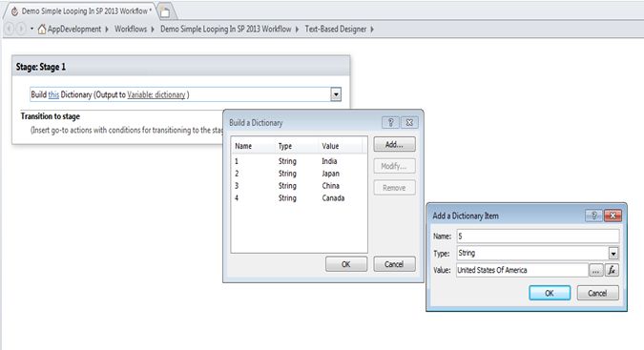Select the Japan row in dictionary list
The image size is (644, 350).
click(x=299, y=174)
